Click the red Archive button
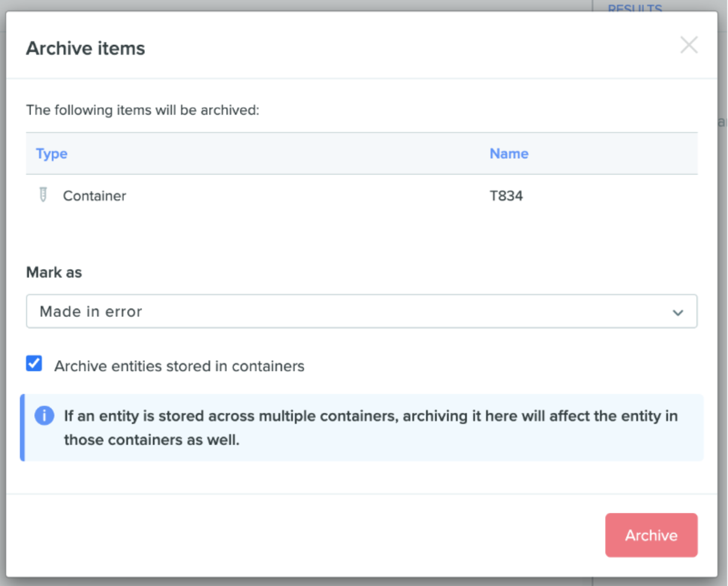The image size is (728, 586). click(651, 535)
